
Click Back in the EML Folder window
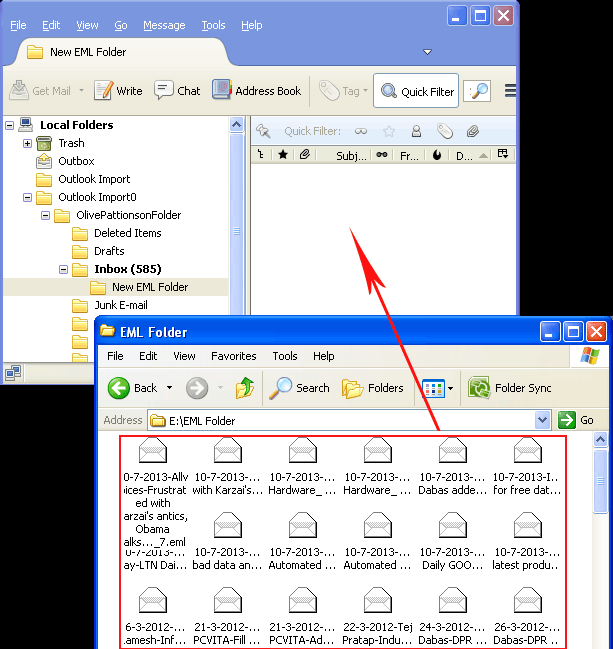point(132,388)
